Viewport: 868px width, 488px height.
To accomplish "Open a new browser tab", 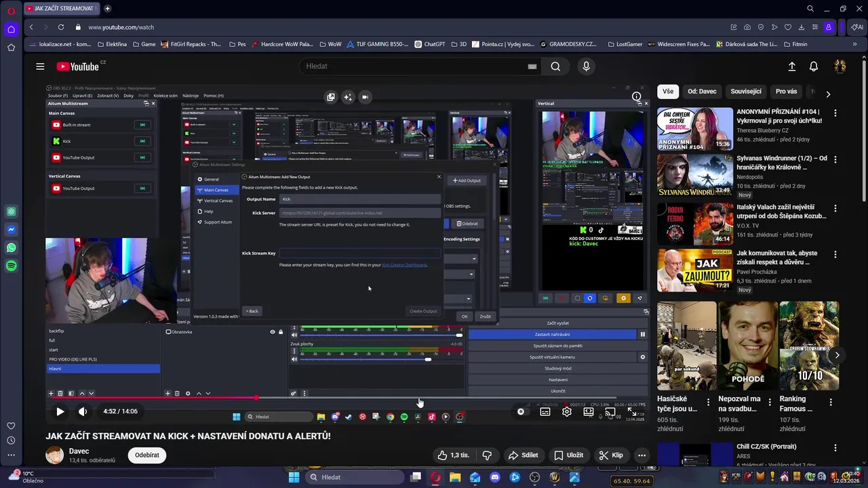I will tap(107, 9).
